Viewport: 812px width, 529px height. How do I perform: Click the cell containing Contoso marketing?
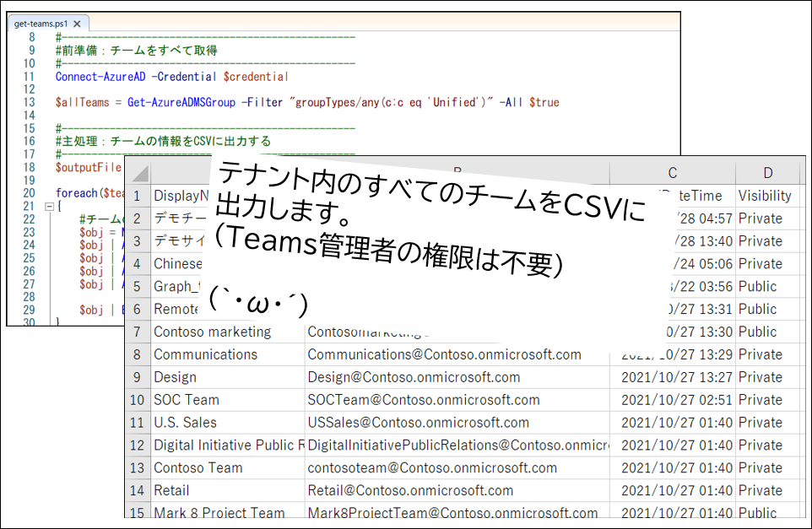(x=228, y=332)
